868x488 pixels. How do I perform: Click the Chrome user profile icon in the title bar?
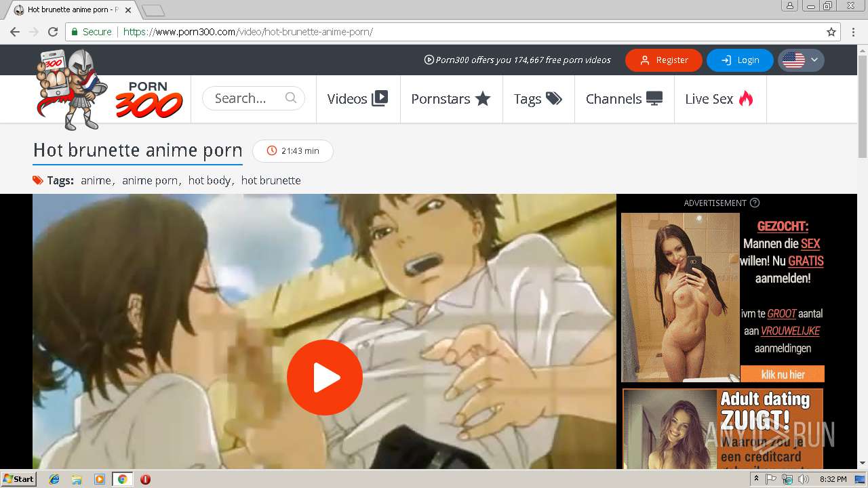pos(790,5)
